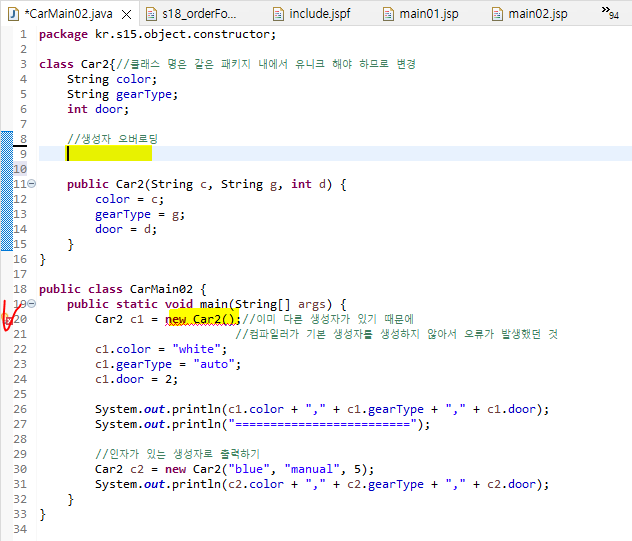Click the 'class Car2' declaration on line 3
This screenshot has height=541, width=632.
pos(74,64)
